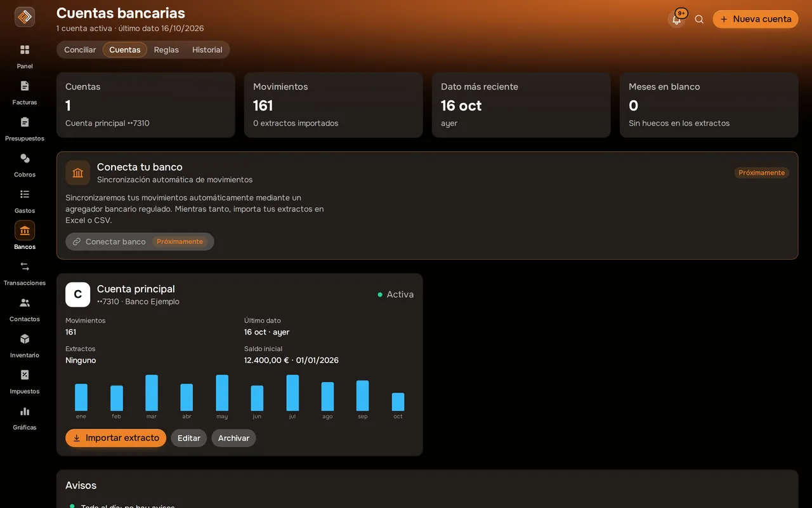
Task: Click the 'Cuenta principal' account title
Action: tap(136, 289)
